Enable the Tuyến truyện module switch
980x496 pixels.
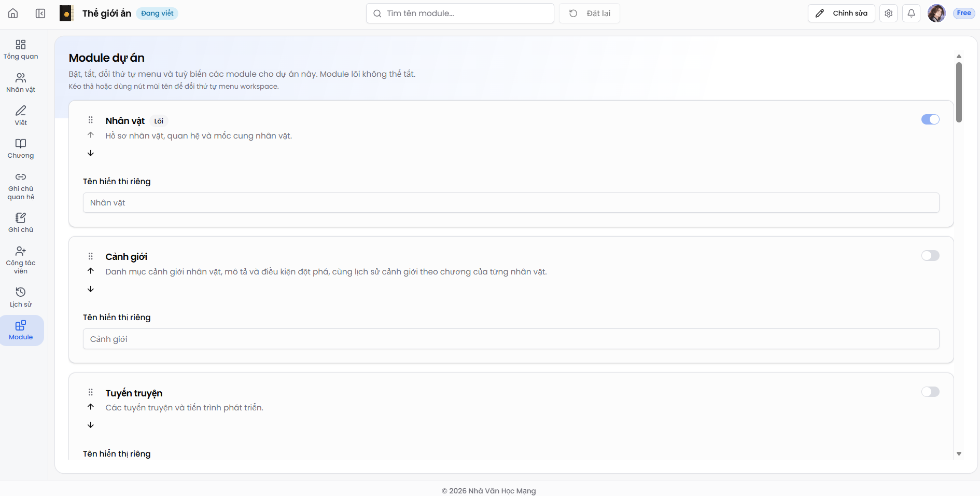pos(930,392)
